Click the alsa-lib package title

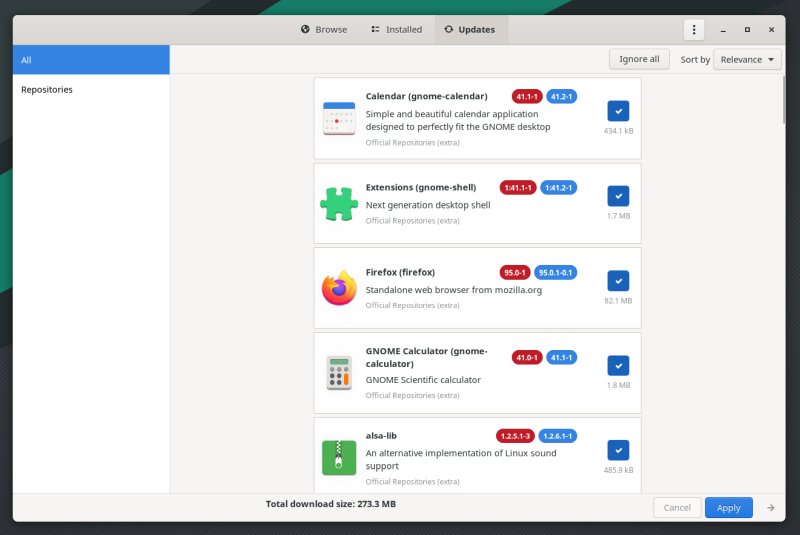pyautogui.click(x=381, y=436)
